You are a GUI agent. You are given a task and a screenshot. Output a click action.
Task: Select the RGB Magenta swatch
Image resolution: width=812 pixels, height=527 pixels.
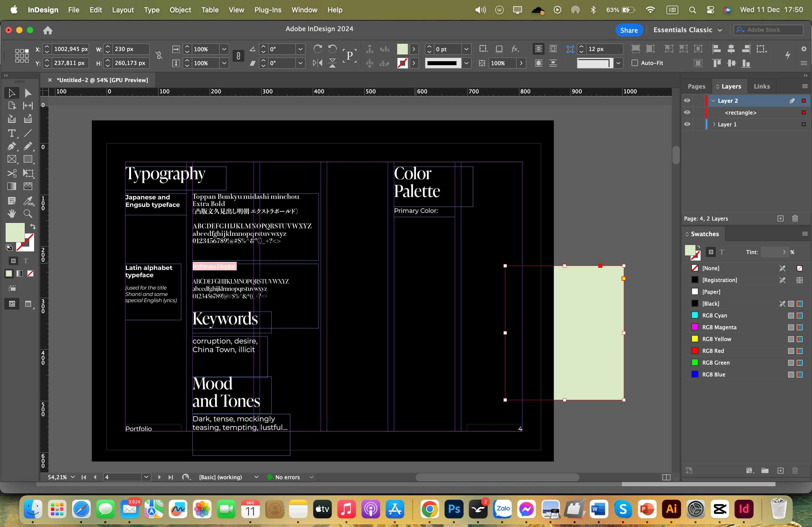719,327
